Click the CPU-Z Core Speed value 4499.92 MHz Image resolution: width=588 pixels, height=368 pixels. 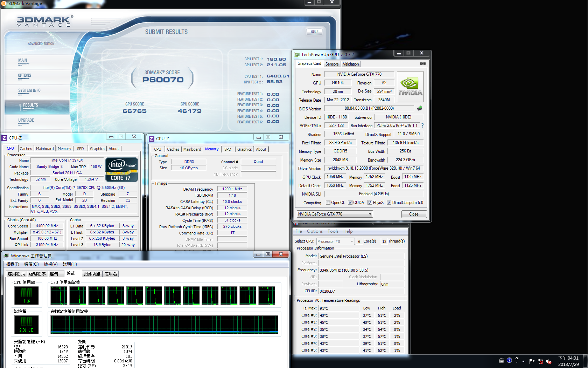coord(47,226)
